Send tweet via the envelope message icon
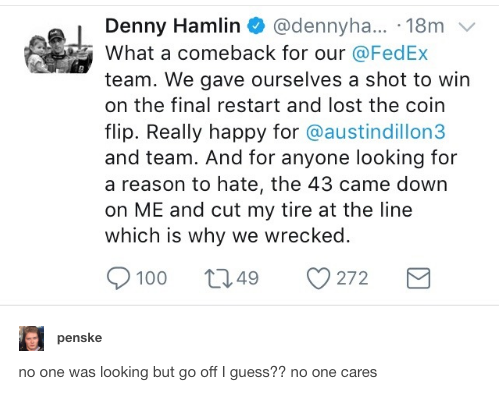Viewport: 499px width, 394px height. pyautogui.click(x=418, y=278)
